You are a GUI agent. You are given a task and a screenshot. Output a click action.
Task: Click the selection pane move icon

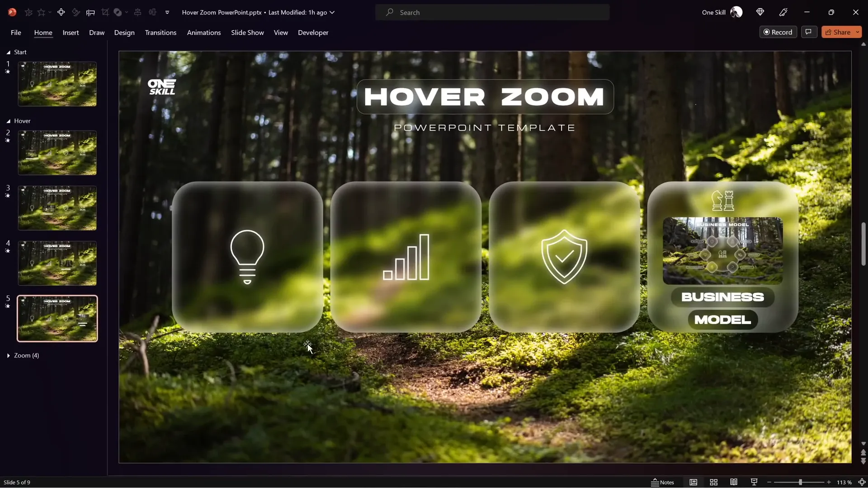point(61,12)
